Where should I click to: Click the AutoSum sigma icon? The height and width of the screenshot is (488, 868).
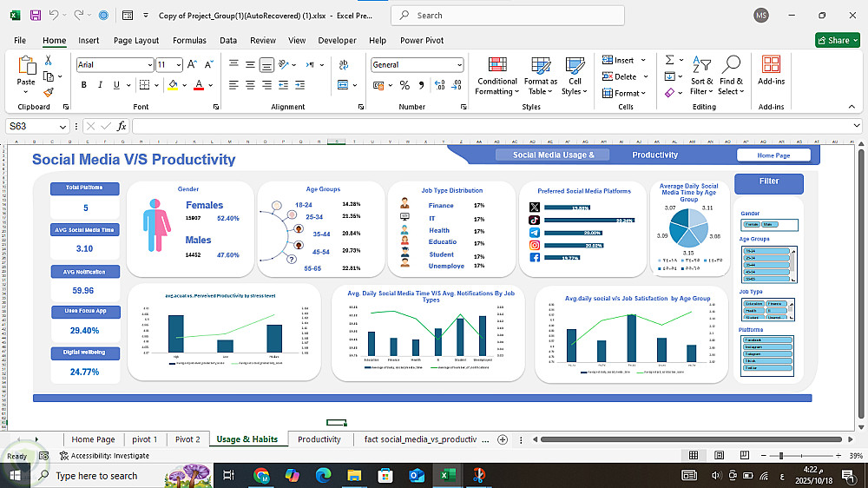(x=670, y=60)
